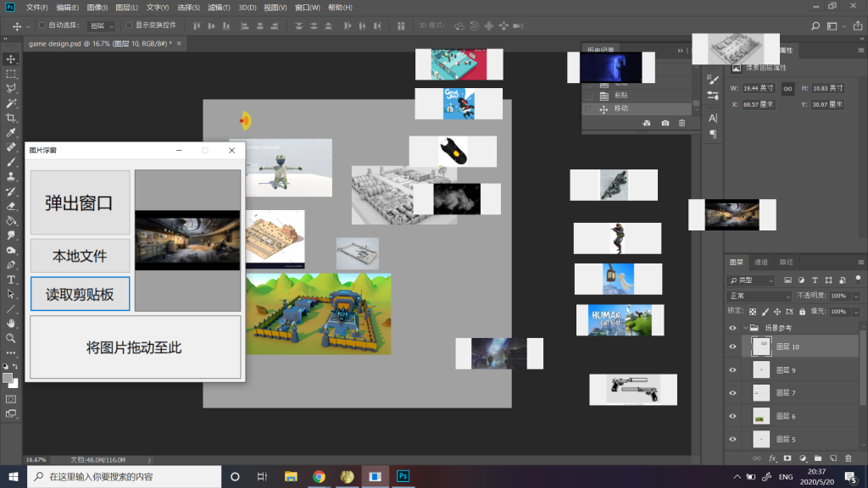Open the 图像(I) menu
Image resolution: width=868 pixels, height=488 pixels.
click(97, 8)
